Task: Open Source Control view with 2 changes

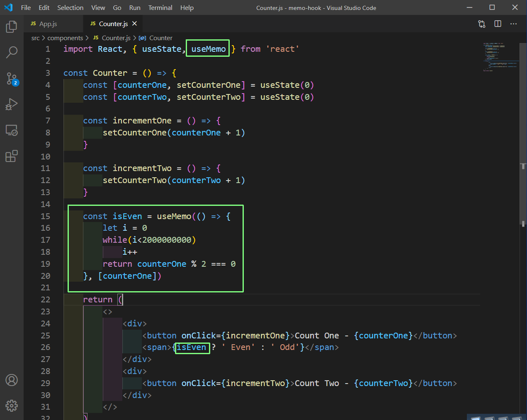Action: [12, 79]
